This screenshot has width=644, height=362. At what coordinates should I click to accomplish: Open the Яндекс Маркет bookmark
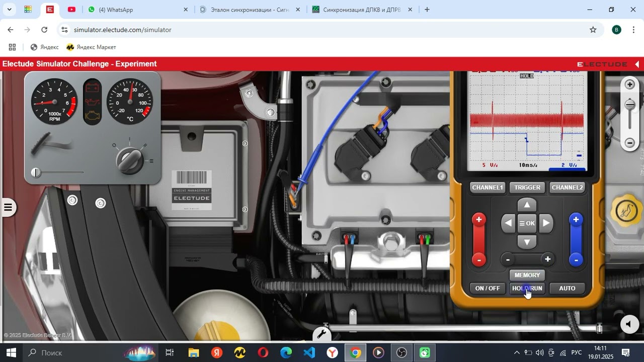91,47
